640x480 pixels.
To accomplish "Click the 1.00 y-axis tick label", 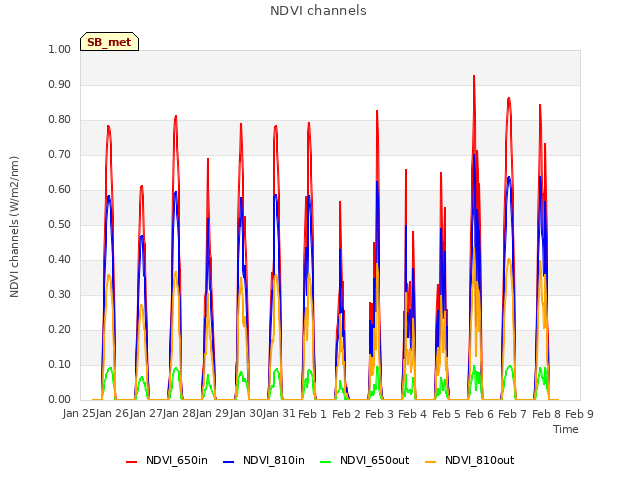I will tap(60, 49).
